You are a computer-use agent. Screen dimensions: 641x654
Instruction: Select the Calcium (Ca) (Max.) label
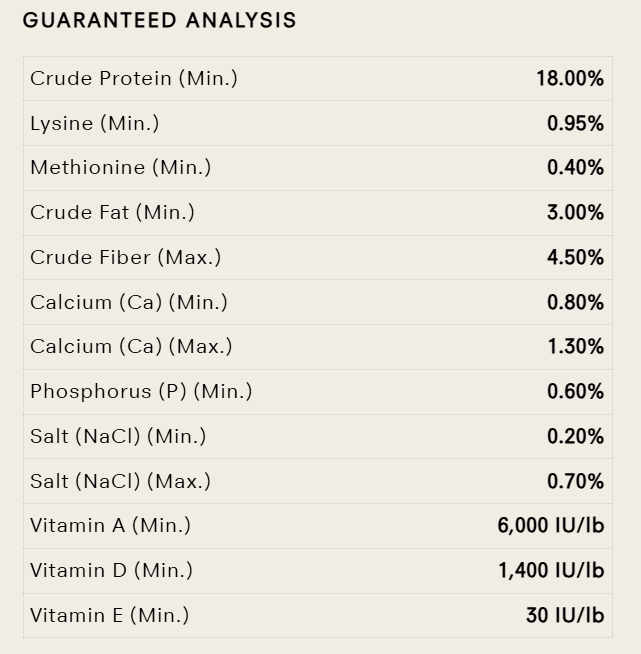coord(131,346)
